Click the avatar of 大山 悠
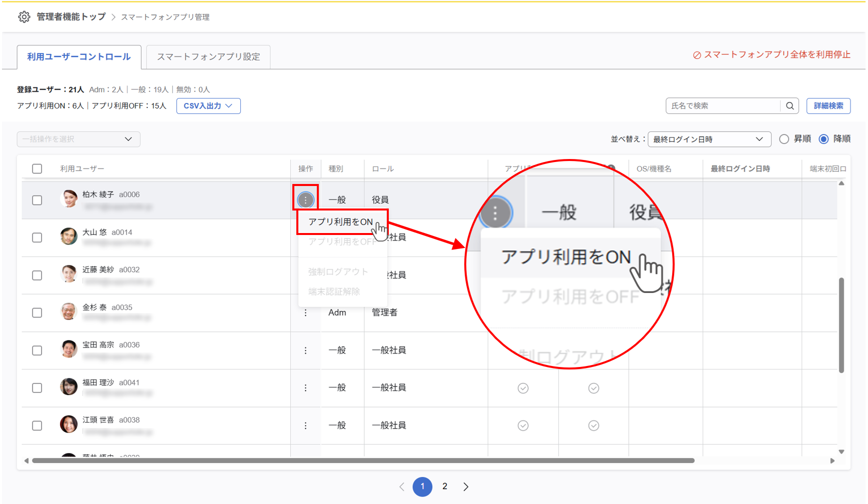 pos(68,236)
